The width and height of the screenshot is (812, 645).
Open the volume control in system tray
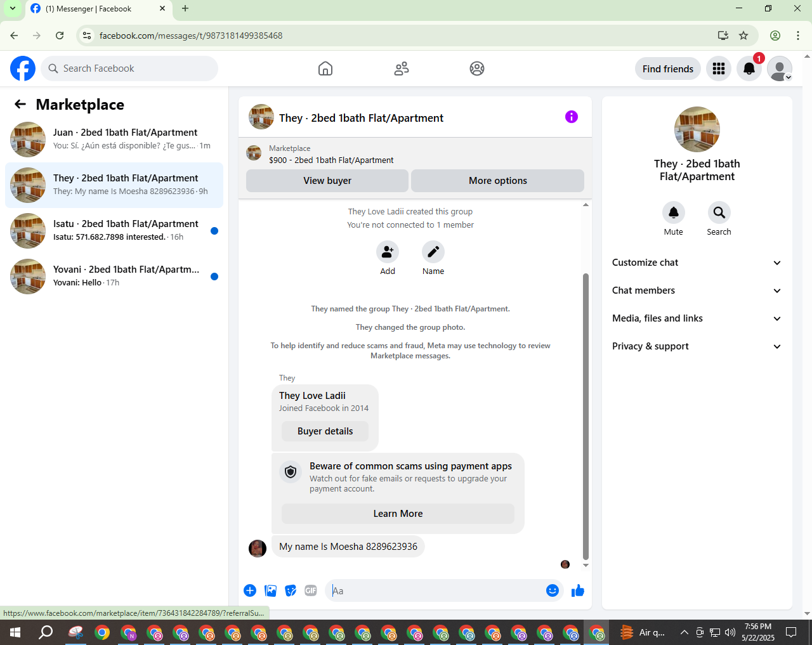[730, 632]
